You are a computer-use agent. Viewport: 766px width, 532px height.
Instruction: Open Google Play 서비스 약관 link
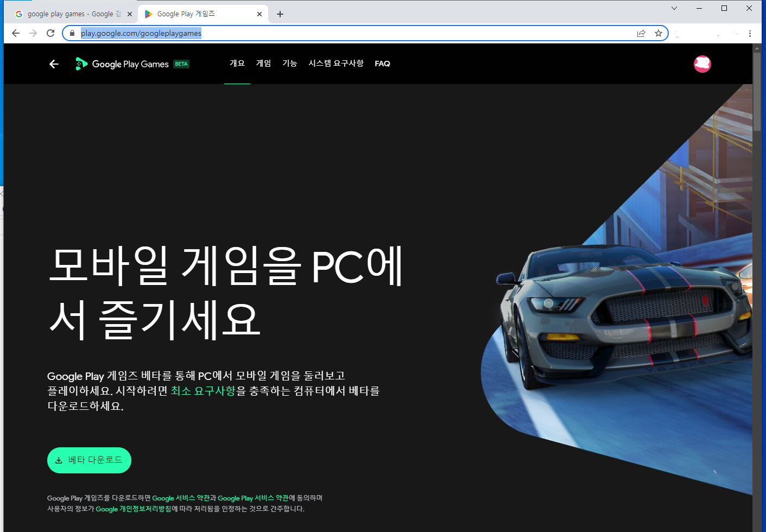(x=253, y=498)
